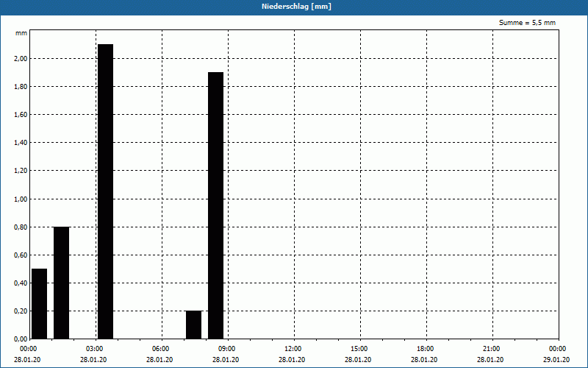Click the y-axis value "0,40"

(x=21, y=283)
